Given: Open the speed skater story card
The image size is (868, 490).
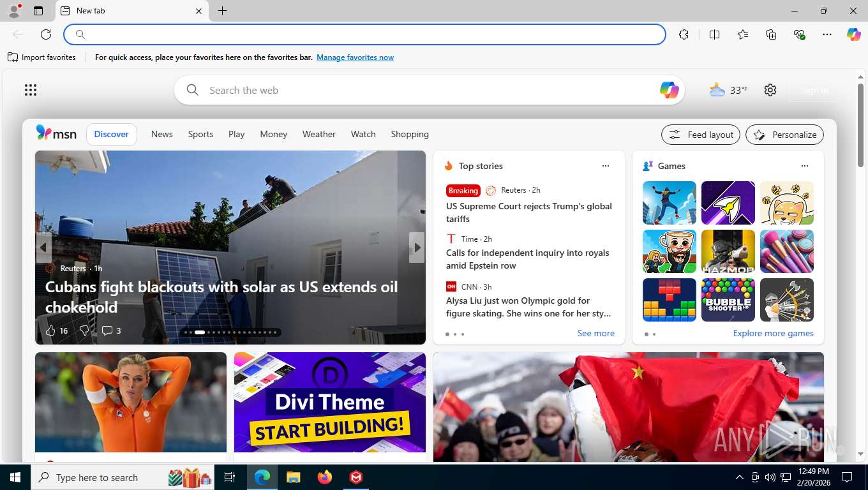Looking at the screenshot, I should (x=131, y=406).
